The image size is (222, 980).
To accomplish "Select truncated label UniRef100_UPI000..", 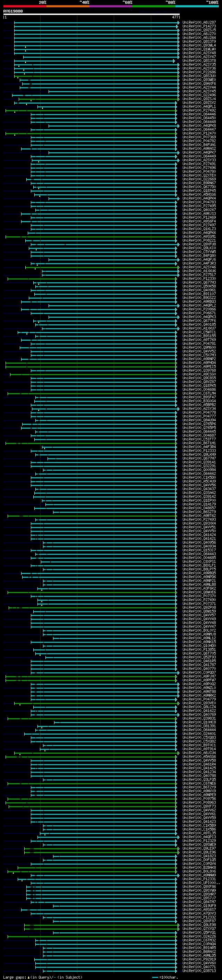I will coord(201,883).
